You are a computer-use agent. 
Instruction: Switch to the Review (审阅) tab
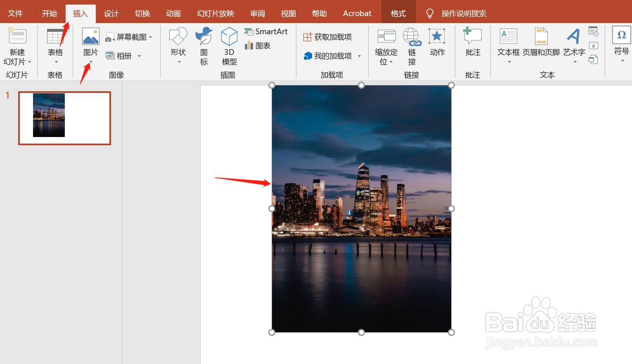pyautogui.click(x=258, y=14)
